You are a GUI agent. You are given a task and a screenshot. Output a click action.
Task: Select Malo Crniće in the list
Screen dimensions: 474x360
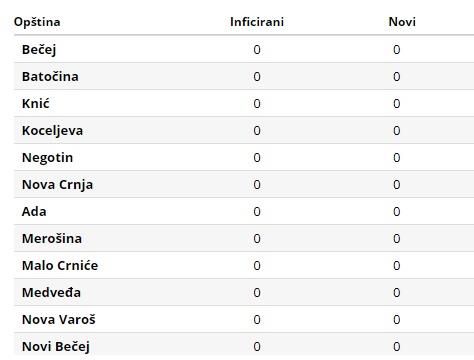(60, 266)
